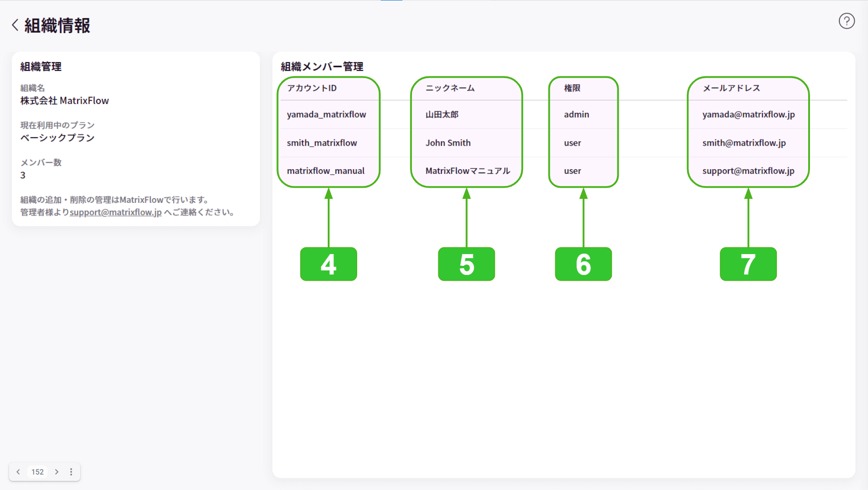
Task: Open the help question mark icon
Action: click(846, 21)
